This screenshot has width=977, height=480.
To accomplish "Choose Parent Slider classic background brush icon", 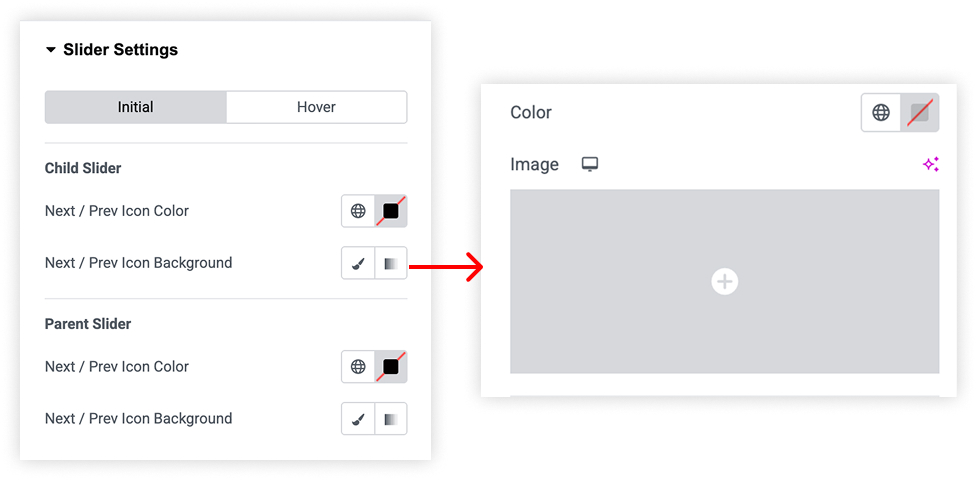I will click(x=358, y=419).
